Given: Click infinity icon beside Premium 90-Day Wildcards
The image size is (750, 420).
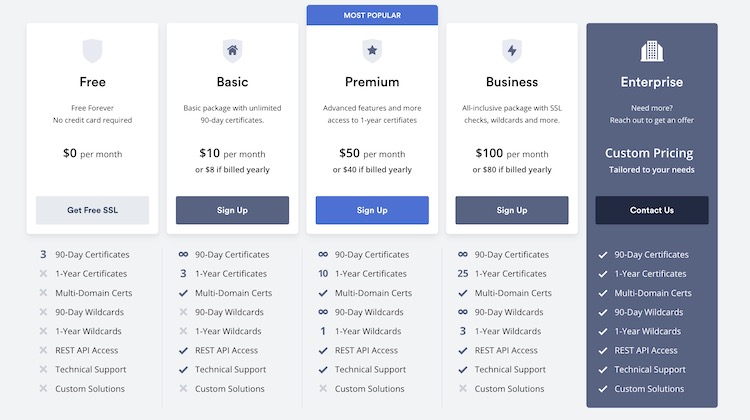Looking at the screenshot, I should tap(323, 312).
